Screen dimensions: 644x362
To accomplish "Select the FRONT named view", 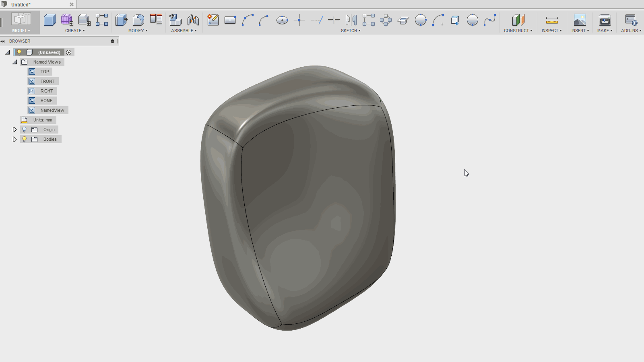I will pos(47,81).
